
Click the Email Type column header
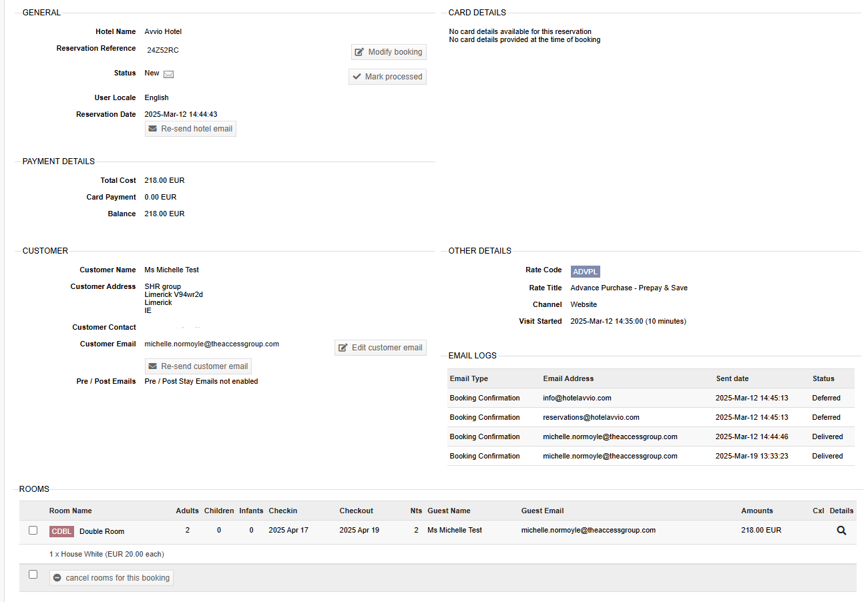pos(469,378)
